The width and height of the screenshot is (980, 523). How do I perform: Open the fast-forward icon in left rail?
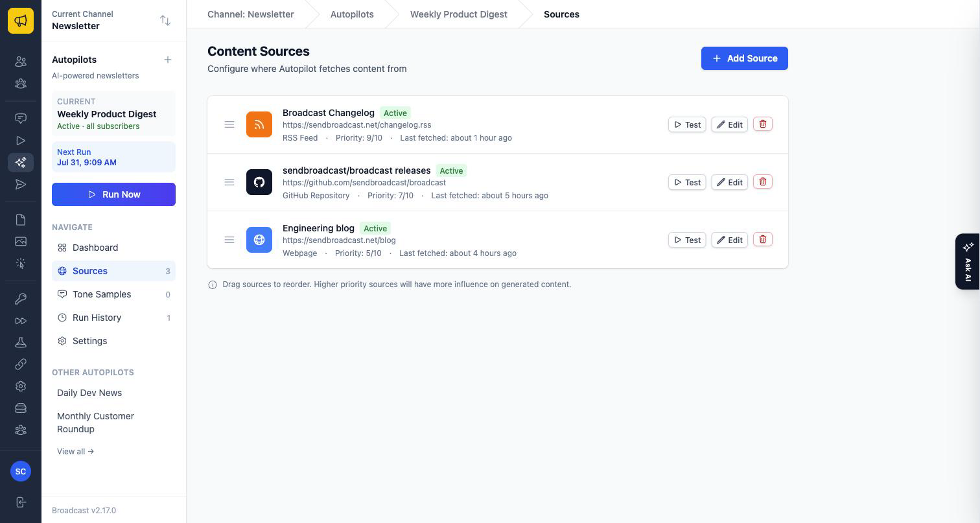click(21, 321)
